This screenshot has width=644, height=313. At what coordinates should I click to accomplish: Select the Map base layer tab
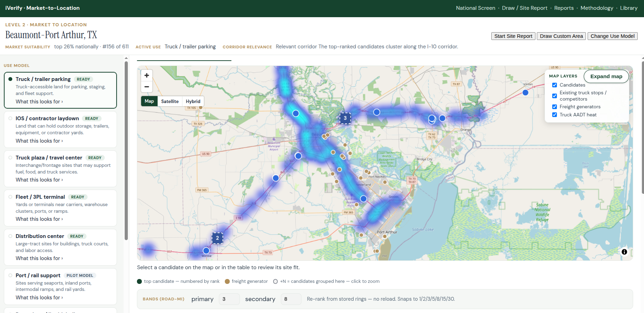(x=149, y=101)
